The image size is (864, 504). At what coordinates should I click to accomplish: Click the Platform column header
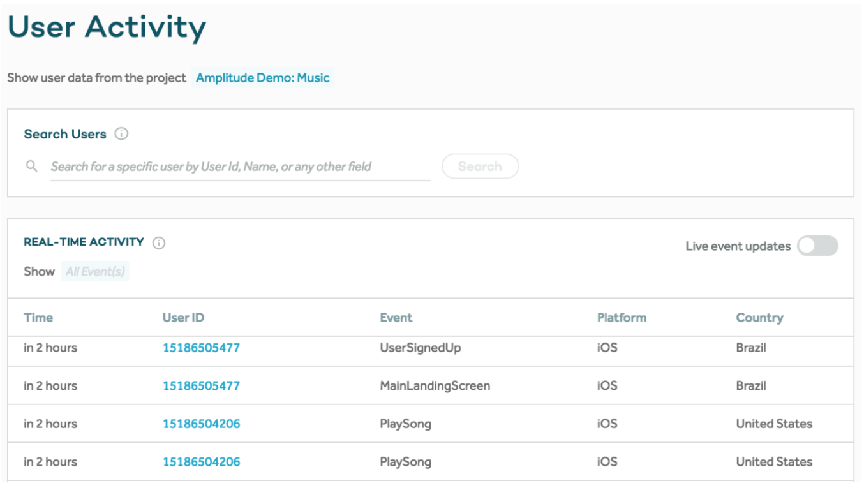[622, 318]
